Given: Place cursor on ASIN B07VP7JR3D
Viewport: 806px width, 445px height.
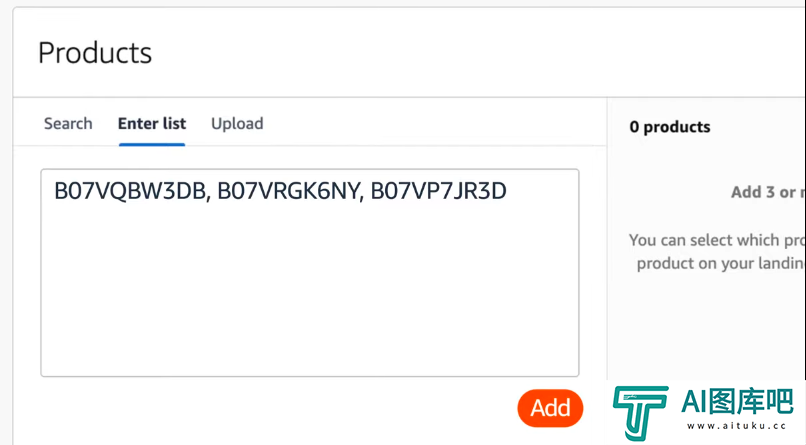Looking at the screenshot, I should 438,191.
